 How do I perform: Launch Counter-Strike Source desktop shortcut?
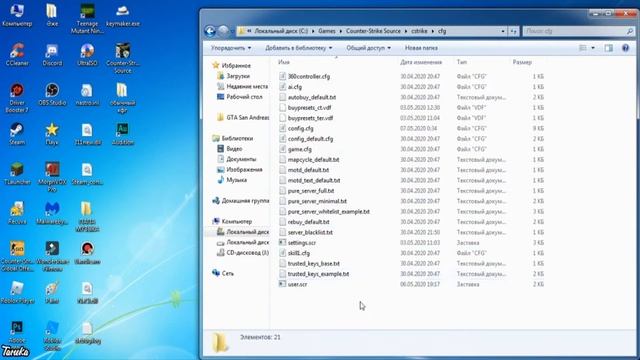tap(122, 58)
